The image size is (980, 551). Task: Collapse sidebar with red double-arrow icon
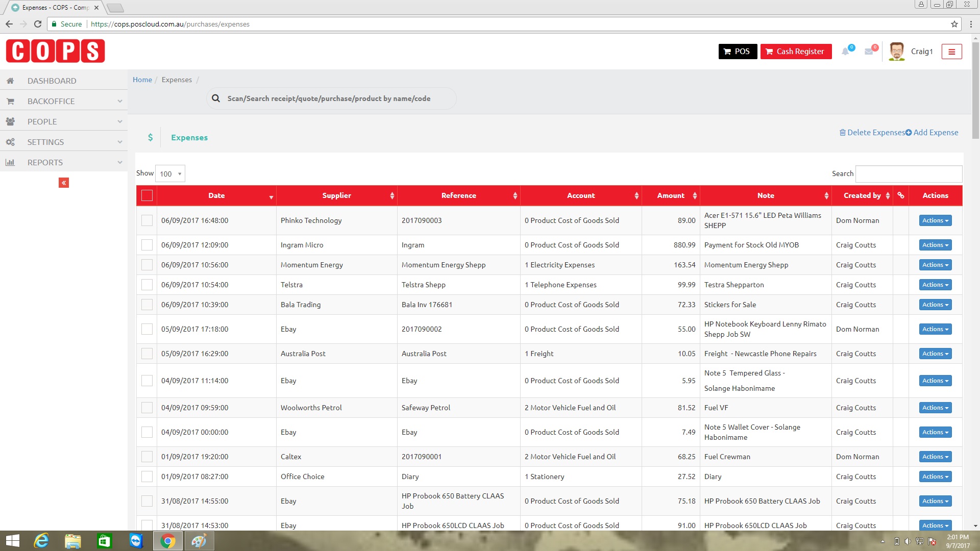(x=64, y=183)
